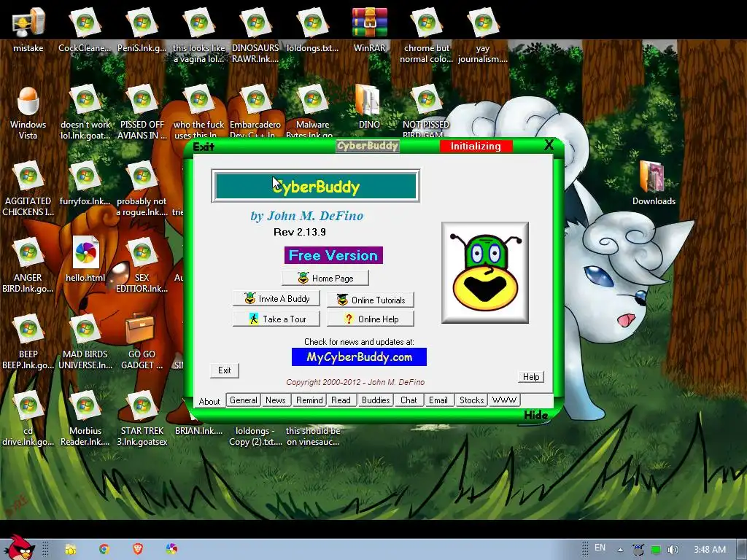This screenshot has height=560, width=747.
Task: Click the Free Version label
Action: [x=333, y=255]
